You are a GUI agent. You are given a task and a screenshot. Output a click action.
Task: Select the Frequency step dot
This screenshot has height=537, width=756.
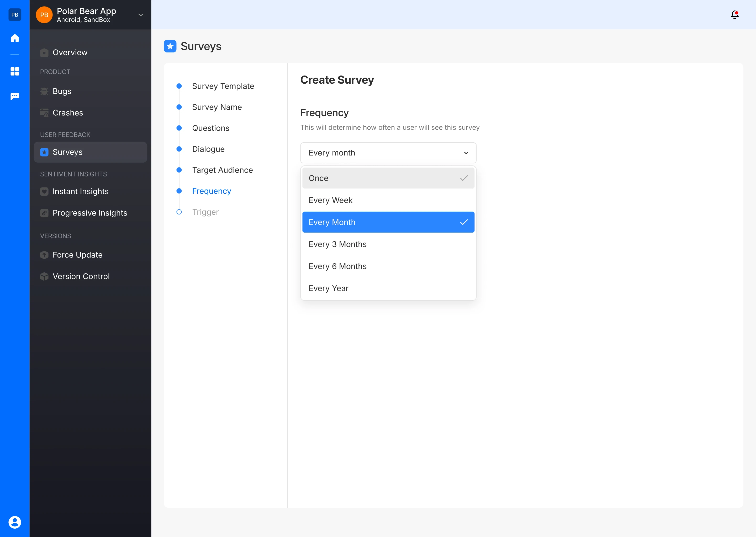click(x=179, y=191)
